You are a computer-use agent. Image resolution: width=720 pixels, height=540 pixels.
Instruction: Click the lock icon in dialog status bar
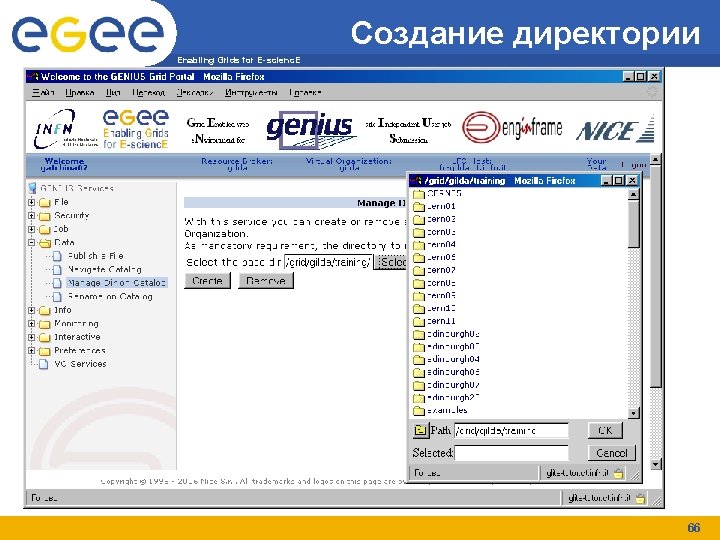coord(619,473)
